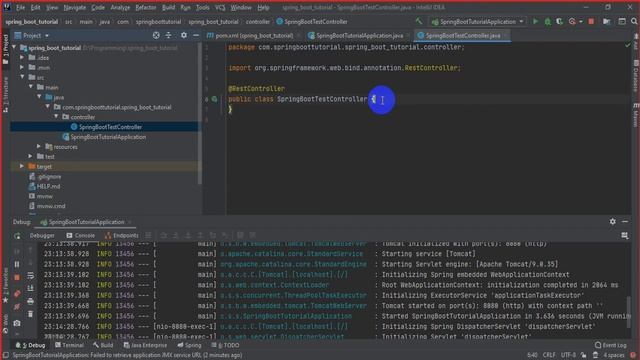Open run configuration SpringBootTutorialApplication dropdown

pos(477,21)
